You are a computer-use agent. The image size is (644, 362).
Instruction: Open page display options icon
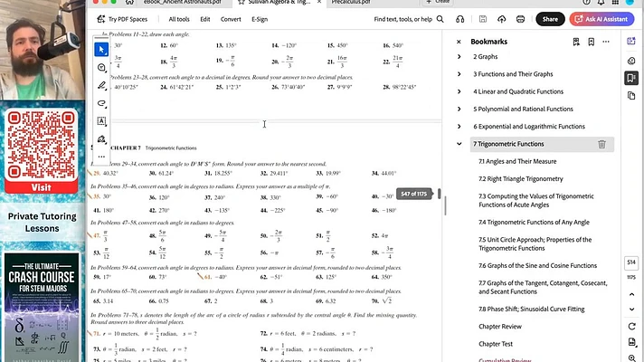[x=631, y=342]
